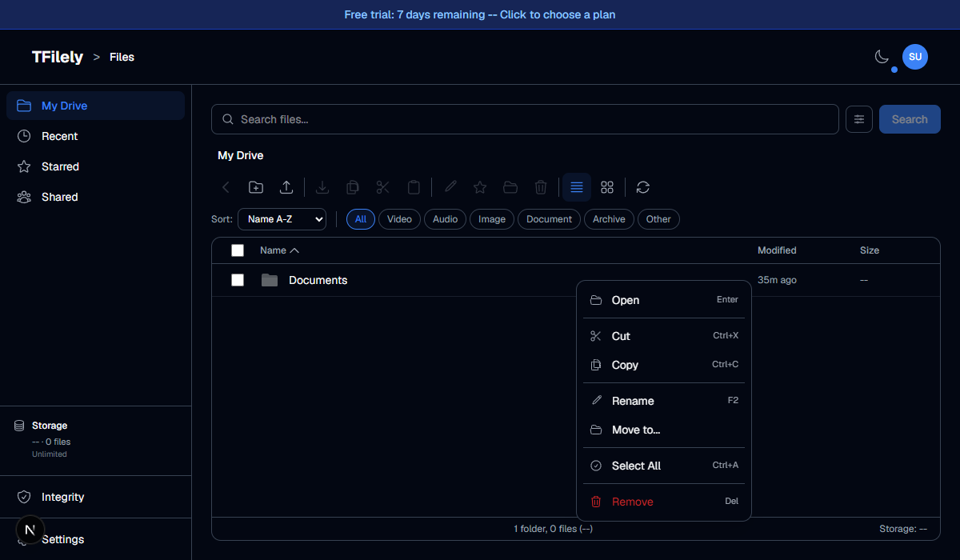960x560 pixels.
Task: Click the Integrity shield icon
Action: pos(24,497)
